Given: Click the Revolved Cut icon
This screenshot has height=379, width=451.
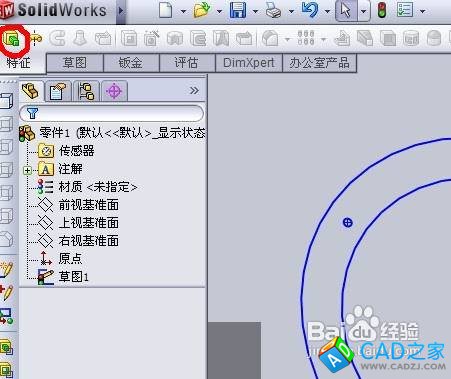Looking at the screenshot, I should pos(175,39).
